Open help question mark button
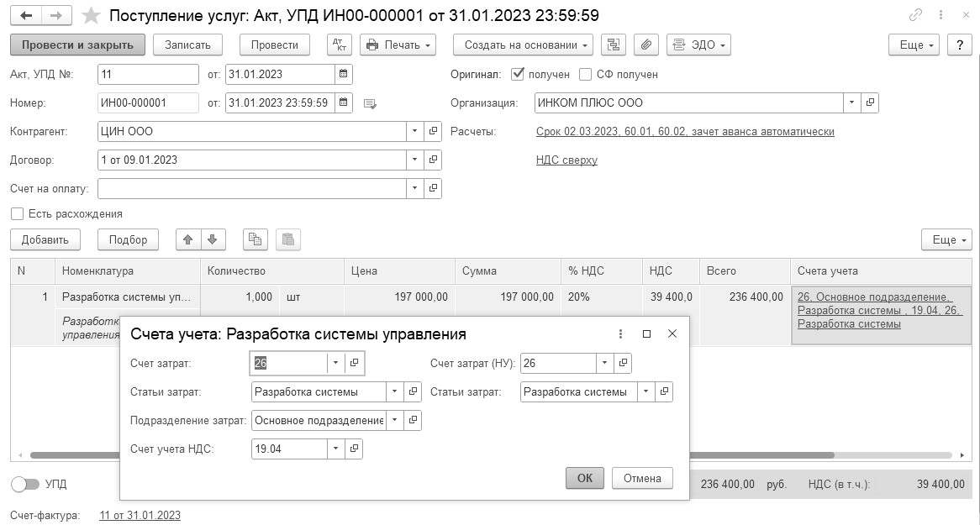This screenshot has height=525, width=980. pos(960,45)
